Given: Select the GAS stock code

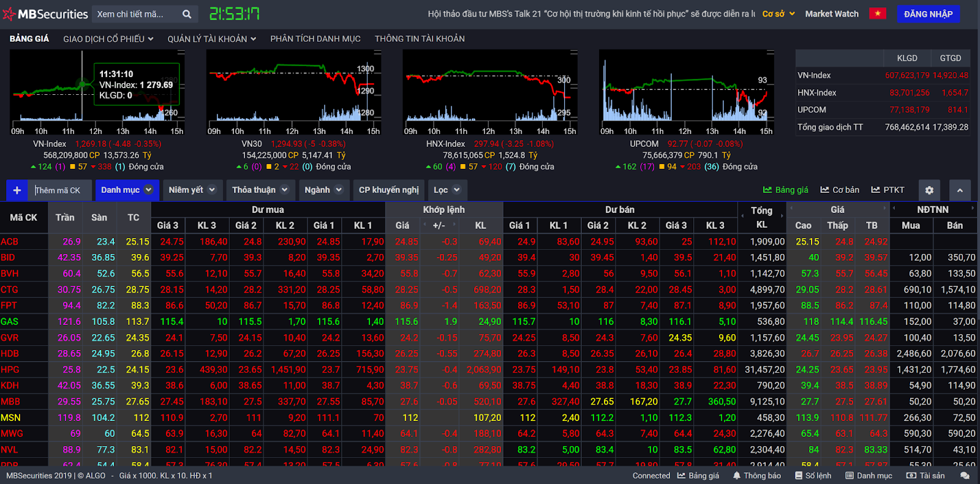Looking at the screenshot, I should point(9,321).
